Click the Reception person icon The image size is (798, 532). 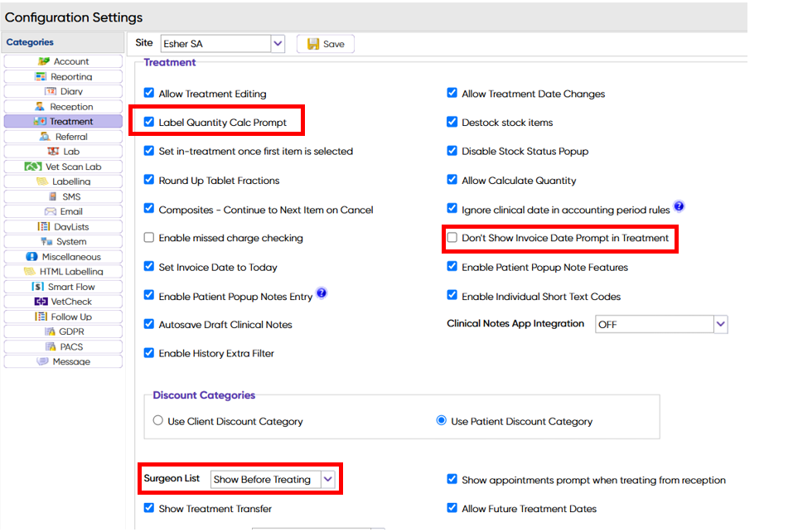coord(40,106)
